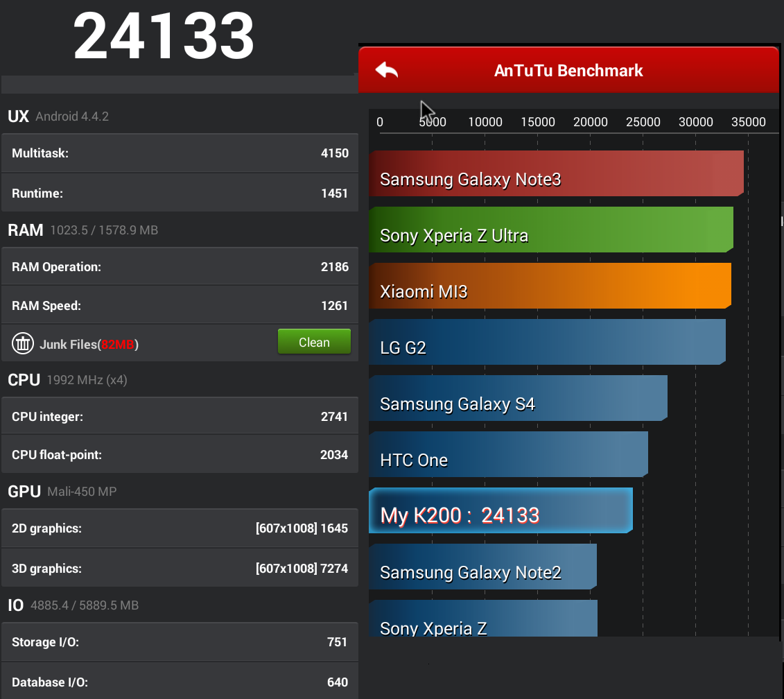Click the Samsung Galaxy Note3 bar
This screenshot has width=784, height=699.
click(x=556, y=173)
